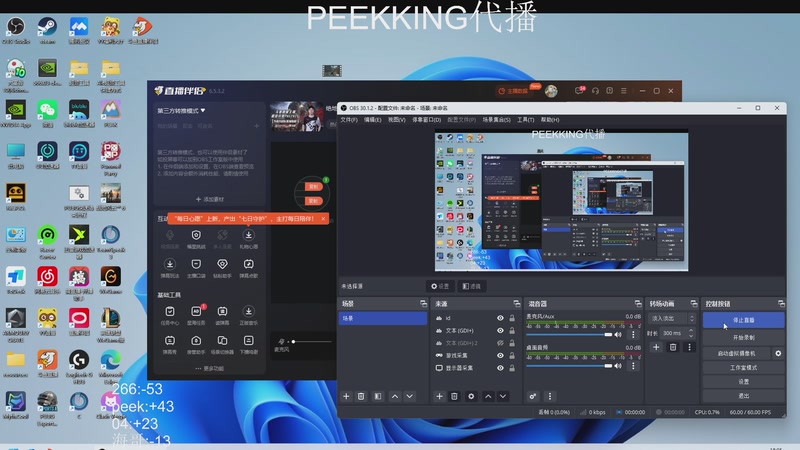Open the 淡入淡出 transition type dropdown
This screenshot has width=800, height=450.
671,318
